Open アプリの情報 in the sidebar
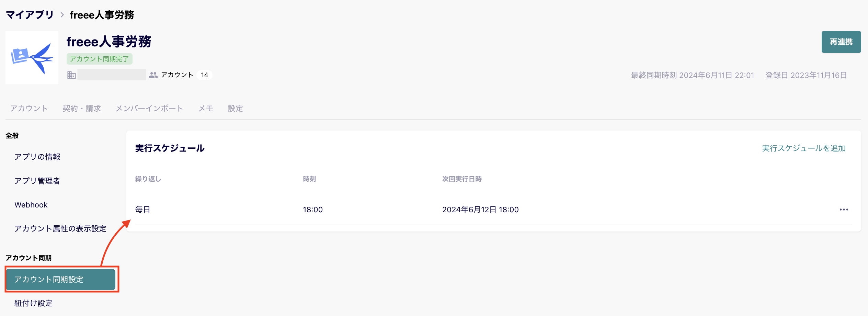 pyautogui.click(x=37, y=157)
